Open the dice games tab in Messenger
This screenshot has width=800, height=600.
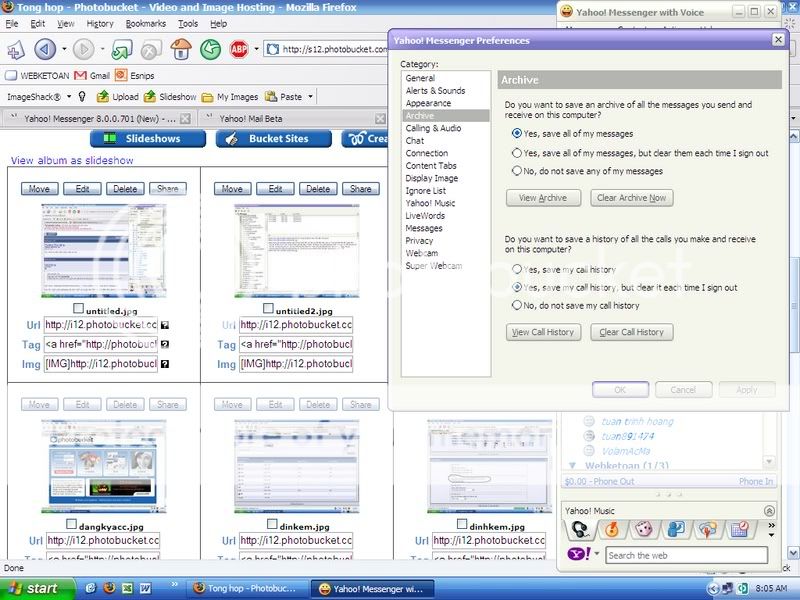coord(643,530)
